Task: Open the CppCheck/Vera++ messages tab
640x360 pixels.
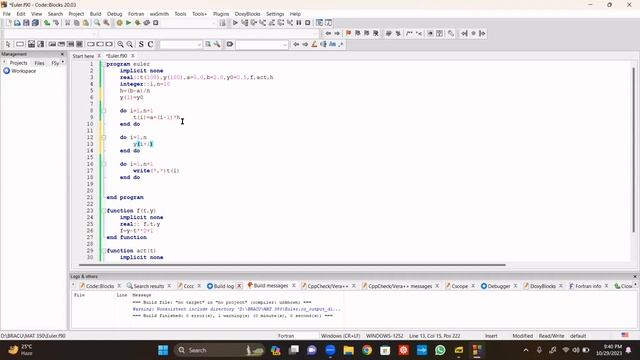Action: [400, 286]
